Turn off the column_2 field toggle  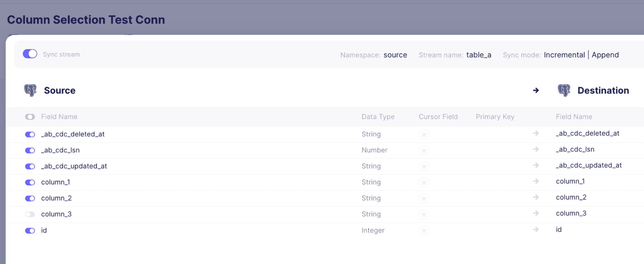click(x=30, y=198)
